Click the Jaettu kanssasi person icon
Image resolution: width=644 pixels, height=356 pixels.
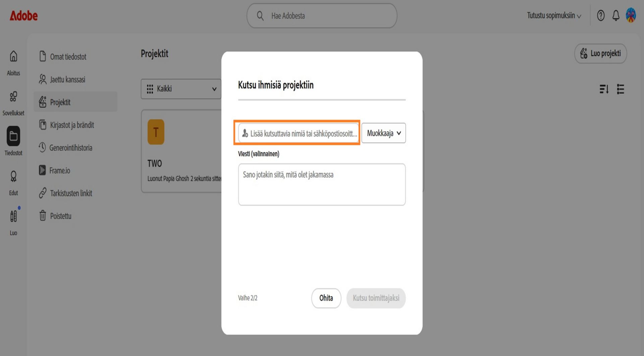43,79
